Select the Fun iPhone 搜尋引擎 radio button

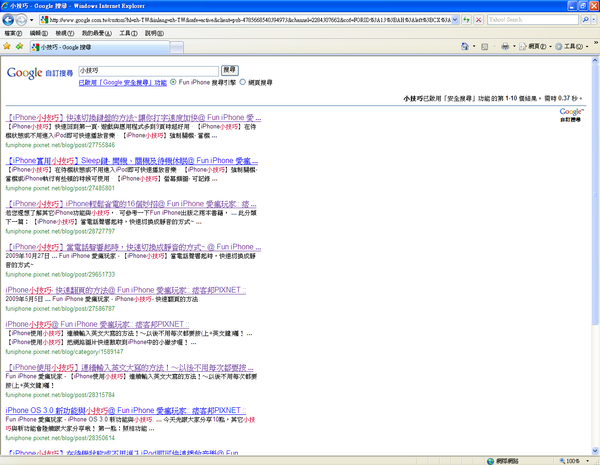pos(173,82)
